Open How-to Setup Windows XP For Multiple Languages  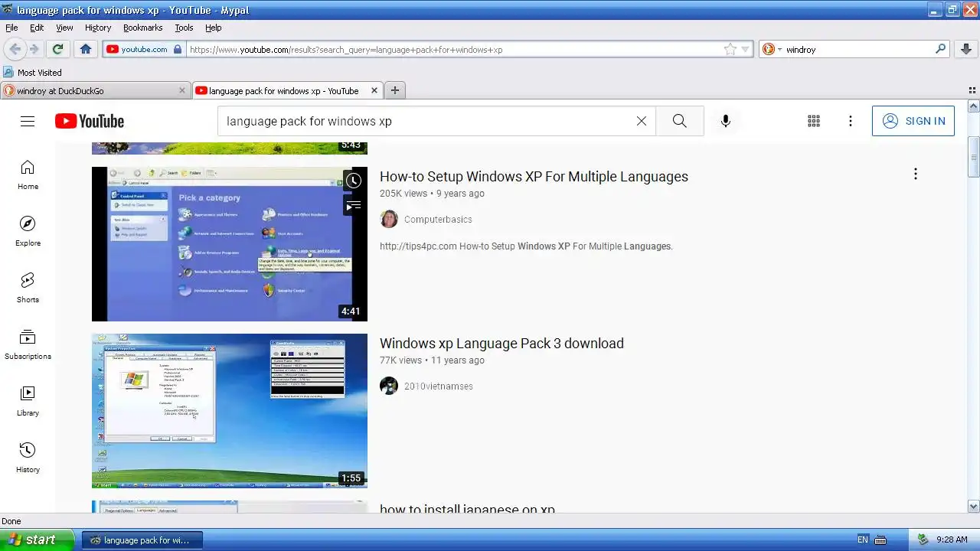(x=534, y=176)
